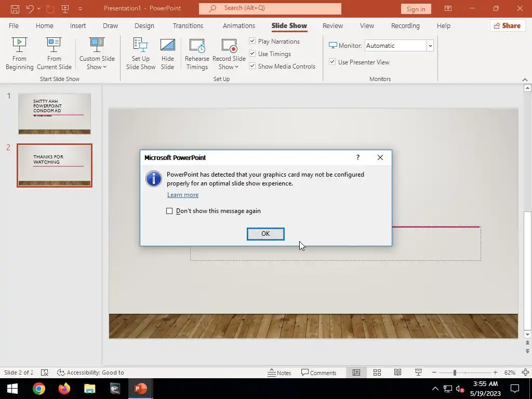
Task: Select slide 2 Thanks For Watching thumbnail
Action: [54, 165]
